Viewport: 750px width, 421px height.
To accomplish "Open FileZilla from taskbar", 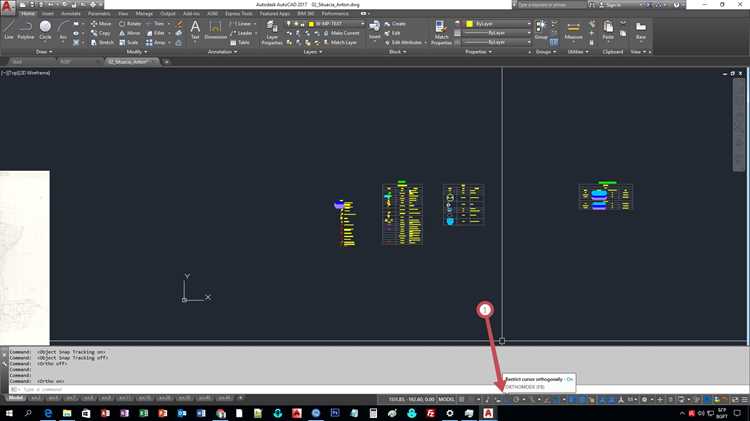I will pyautogui.click(x=430, y=413).
